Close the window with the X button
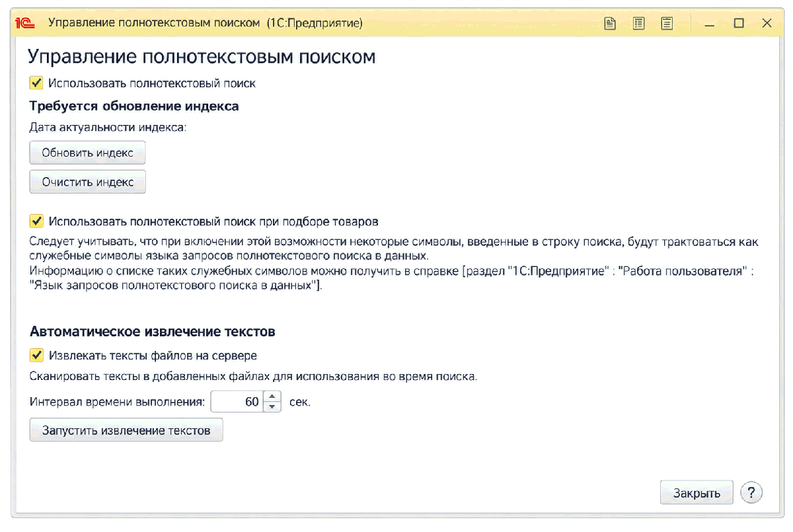Image resolution: width=793 pixels, height=532 pixels. coord(767,23)
